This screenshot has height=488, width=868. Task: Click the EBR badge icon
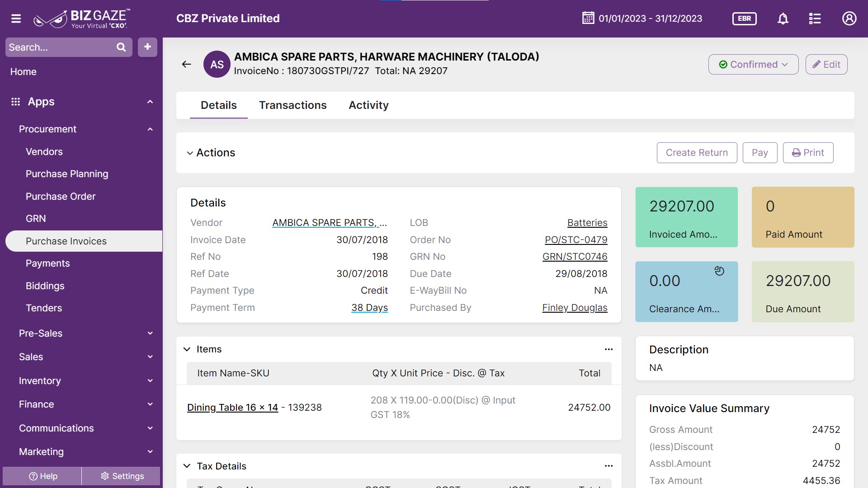[744, 19]
